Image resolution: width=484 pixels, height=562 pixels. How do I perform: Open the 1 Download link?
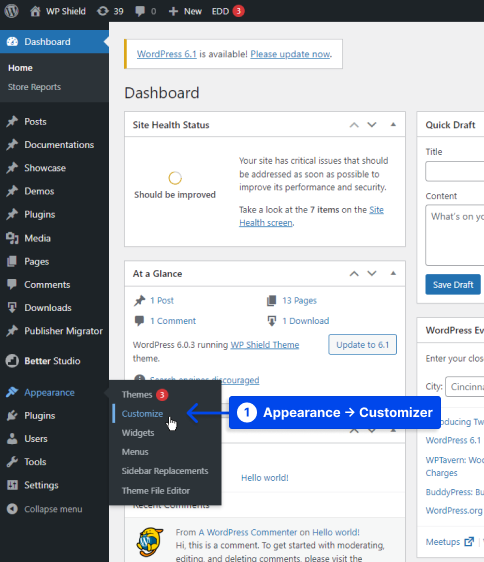click(x=305, y=321)
